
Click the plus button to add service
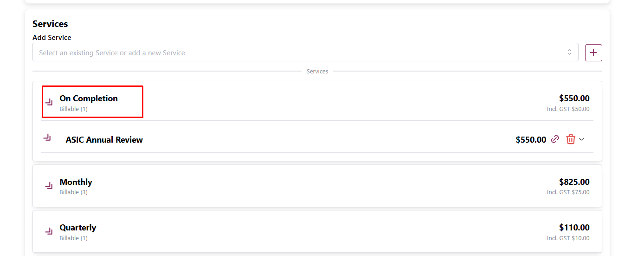point(593,53)
